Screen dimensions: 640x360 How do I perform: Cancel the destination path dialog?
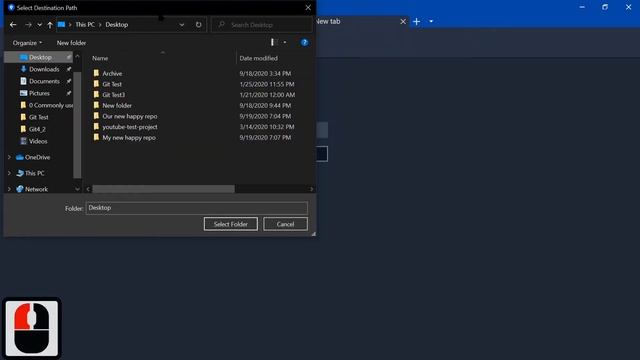(285, 224)
